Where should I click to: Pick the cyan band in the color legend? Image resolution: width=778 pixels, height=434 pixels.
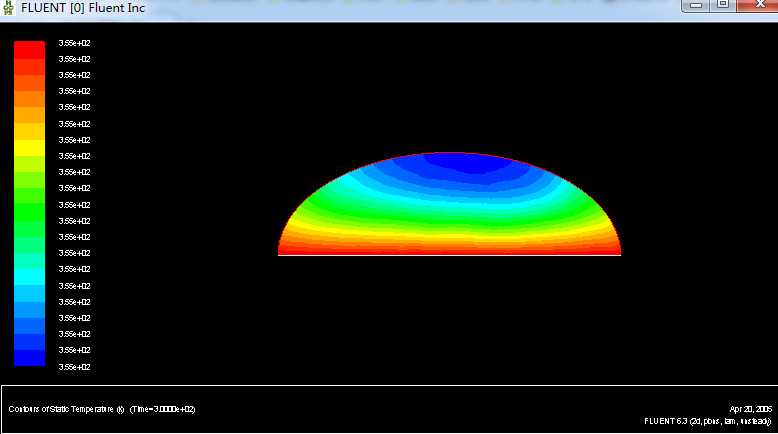tap(29, 277)
